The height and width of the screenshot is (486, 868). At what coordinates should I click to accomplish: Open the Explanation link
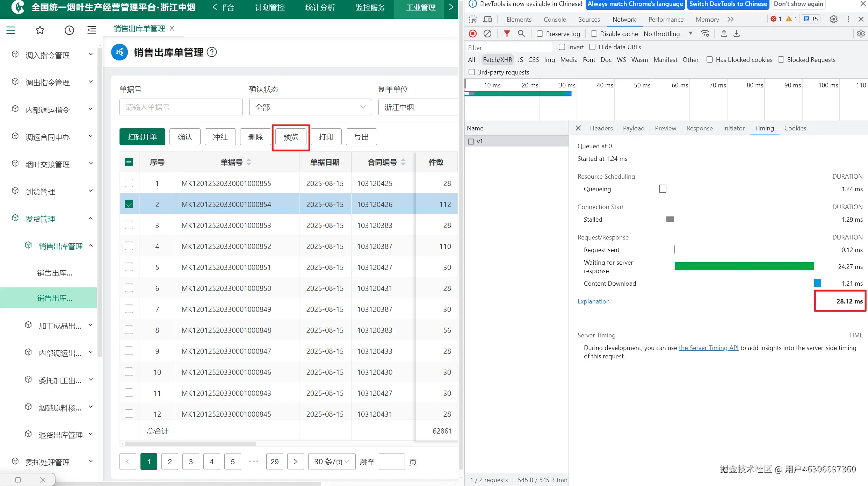[593, 301]
